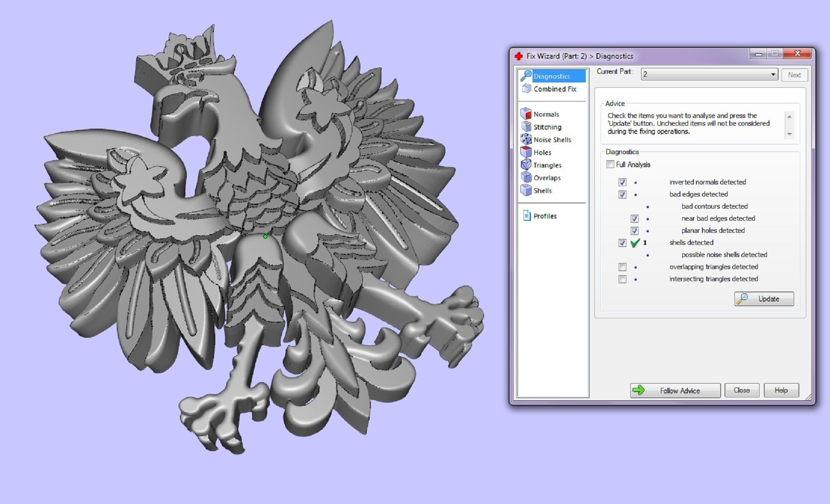Screen dimensions: 830x504
Task: Click the Shells label in sidebar
Action: click(x=543, y=190)
